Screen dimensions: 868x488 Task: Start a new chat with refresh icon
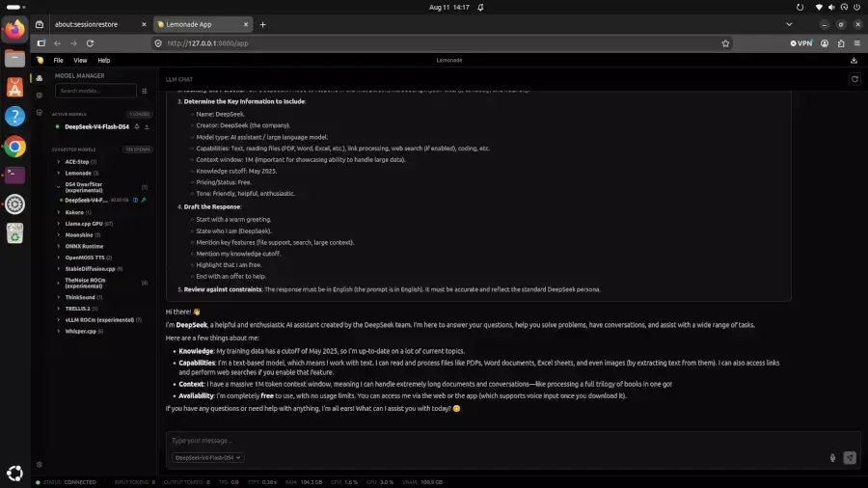click(x=854, y=79)
